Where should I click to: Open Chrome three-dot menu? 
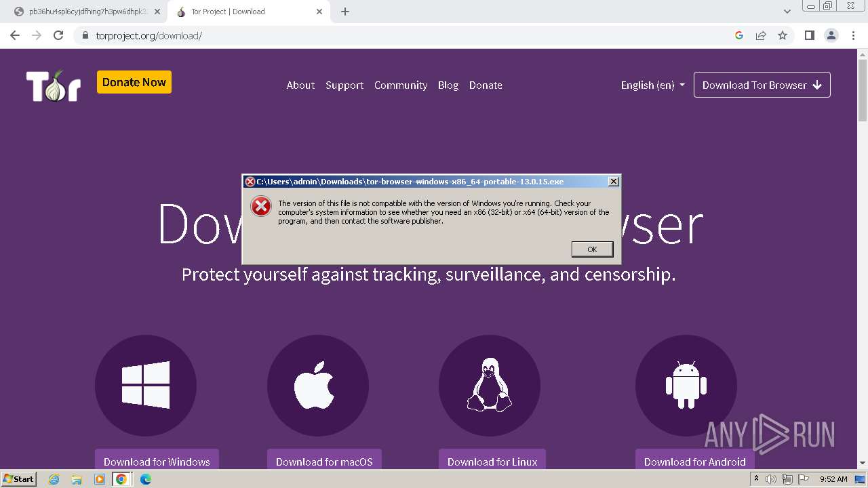point(854,35)
